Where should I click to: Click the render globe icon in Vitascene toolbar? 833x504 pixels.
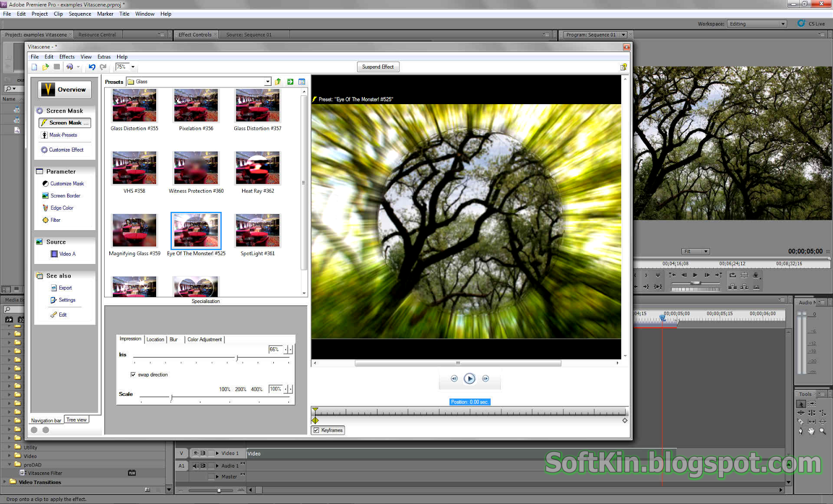[x=70, y=67]
